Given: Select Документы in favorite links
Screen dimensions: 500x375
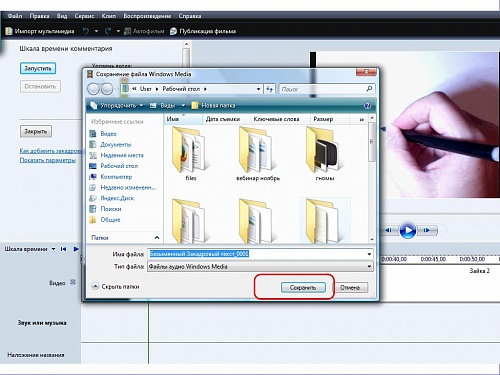Looking at the screenshot, I should 110,144.
